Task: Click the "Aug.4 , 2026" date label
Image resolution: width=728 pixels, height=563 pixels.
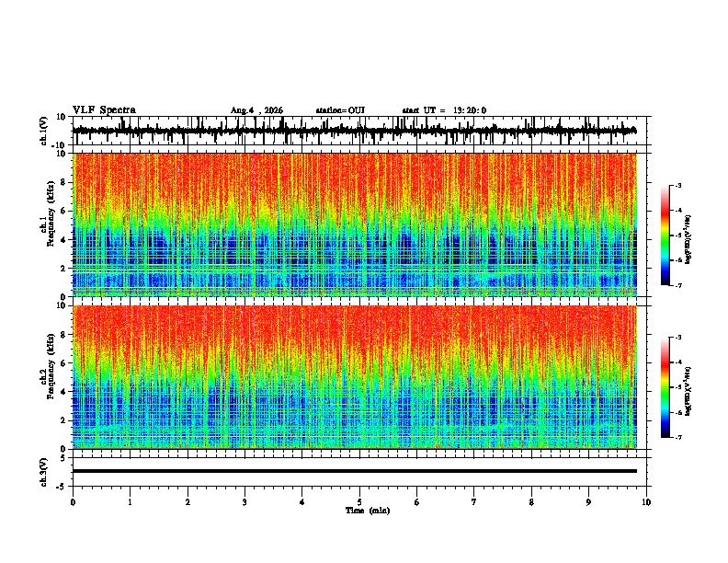Action: coord(256,110)
